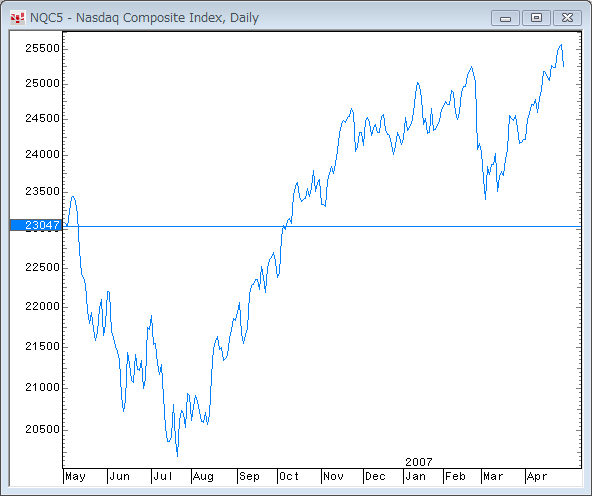This screenshot has width=592, height=496.
Task: Click the 20500 price axis label
Action: (x=43, y=429)
